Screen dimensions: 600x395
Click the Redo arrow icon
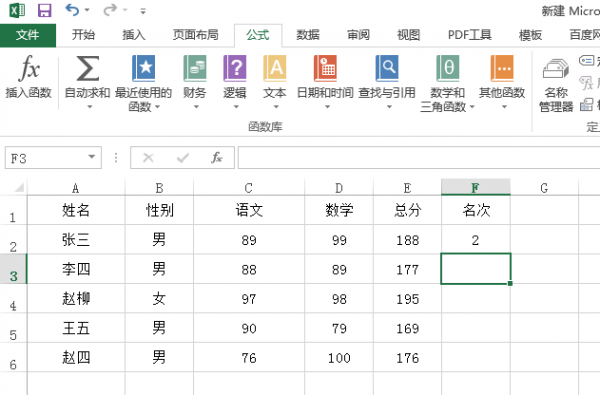110,10
